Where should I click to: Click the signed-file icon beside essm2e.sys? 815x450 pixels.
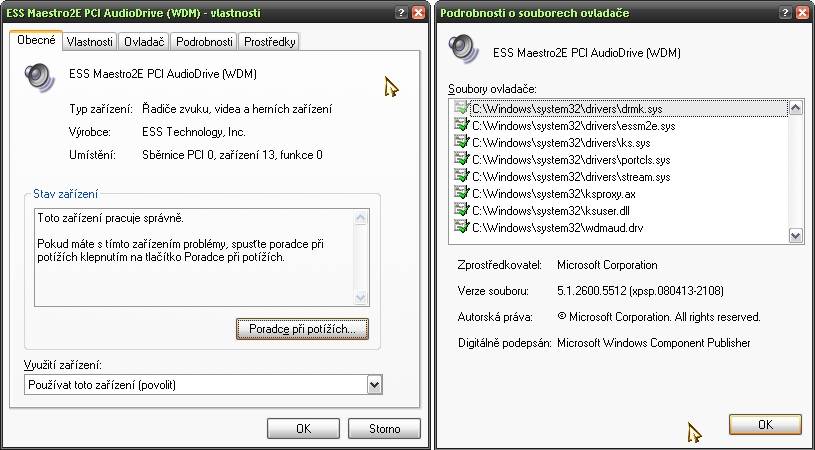point(461,125)
